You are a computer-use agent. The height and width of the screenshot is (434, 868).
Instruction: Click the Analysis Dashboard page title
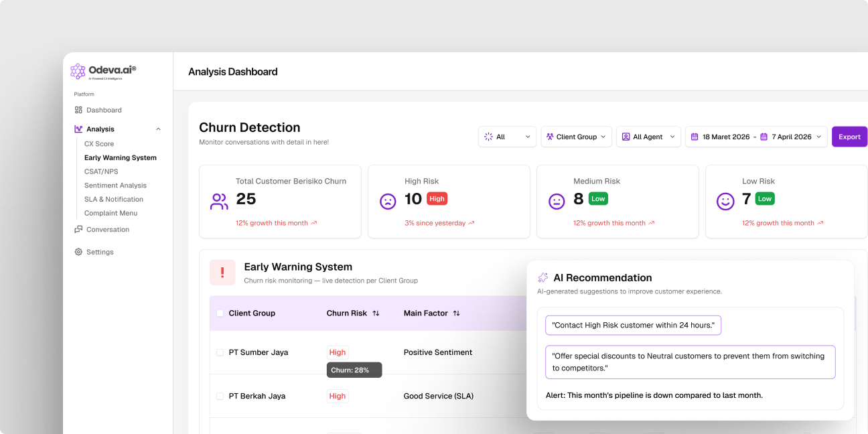pyautogui.click(x=233, y=72)
